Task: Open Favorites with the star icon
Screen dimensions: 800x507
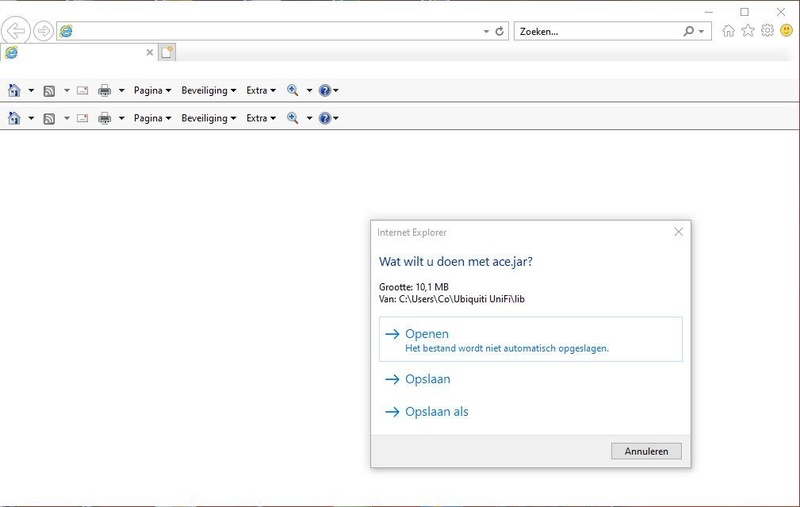Action: click(747, 31)
